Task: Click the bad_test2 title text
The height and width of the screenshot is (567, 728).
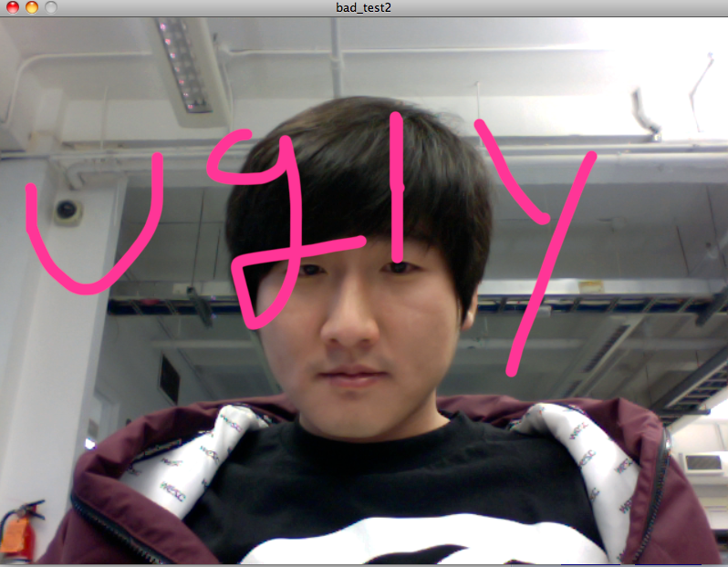Action: point(363,7)
